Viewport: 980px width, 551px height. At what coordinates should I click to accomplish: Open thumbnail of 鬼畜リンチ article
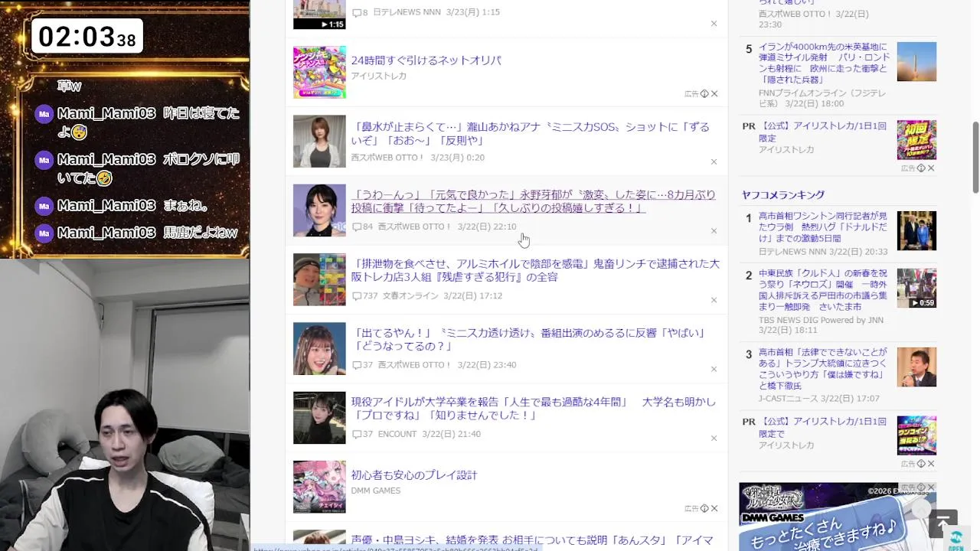(319, 279)
